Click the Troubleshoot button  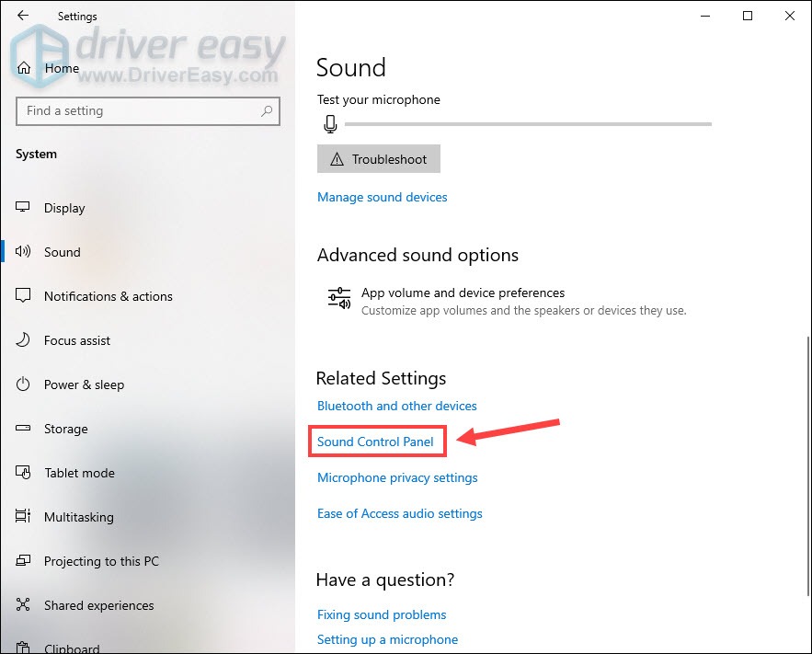(378, 158)
